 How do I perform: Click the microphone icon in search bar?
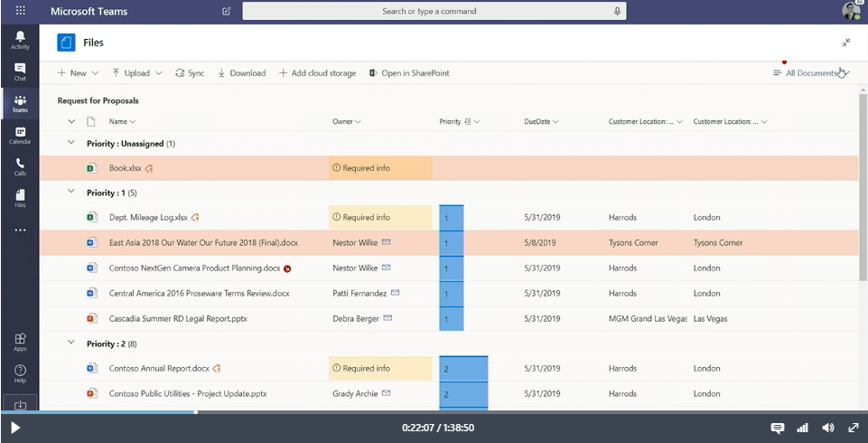(617, 11)
